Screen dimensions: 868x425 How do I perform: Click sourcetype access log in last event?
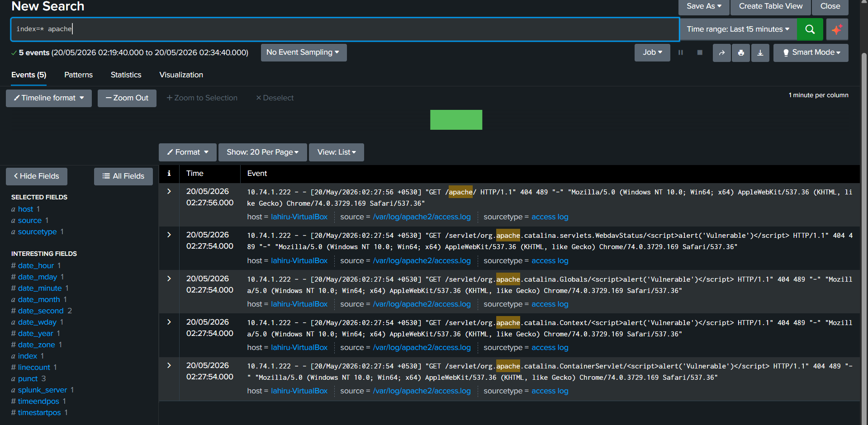pyautogui.click(x=550, y=391)
